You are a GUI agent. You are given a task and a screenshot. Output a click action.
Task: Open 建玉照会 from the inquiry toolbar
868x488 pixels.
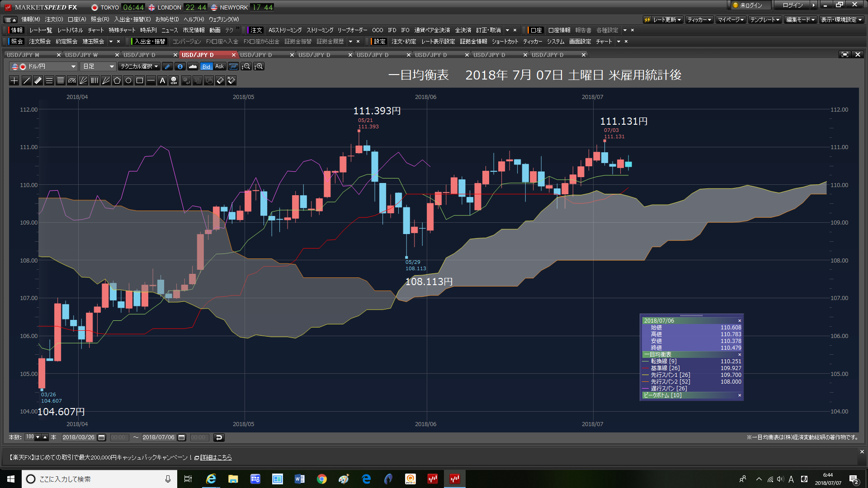coord(93,42)
